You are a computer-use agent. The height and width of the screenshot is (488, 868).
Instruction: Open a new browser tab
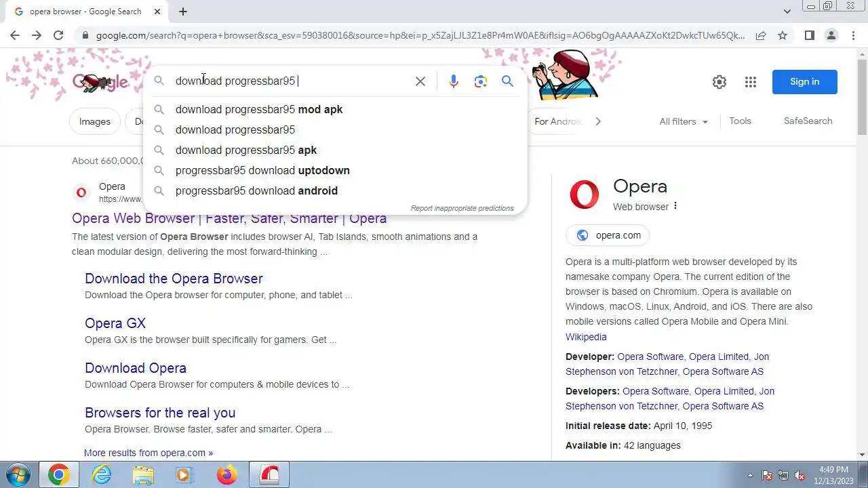183,12
